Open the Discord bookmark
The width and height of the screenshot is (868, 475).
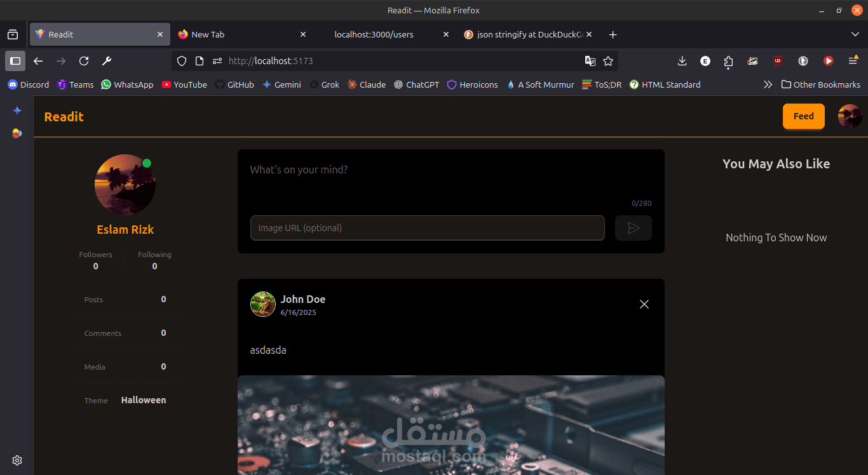(29, 84)
